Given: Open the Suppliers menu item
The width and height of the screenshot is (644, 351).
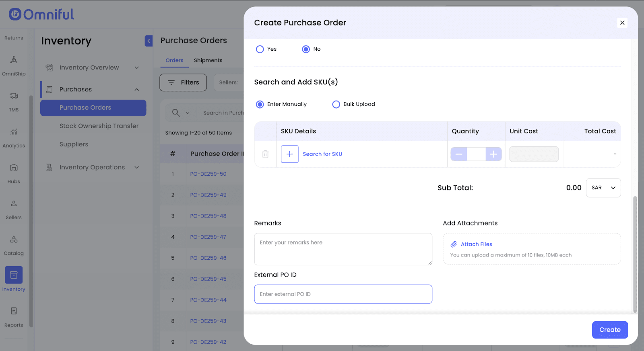Looking at the screenshot, I should 74,144.
